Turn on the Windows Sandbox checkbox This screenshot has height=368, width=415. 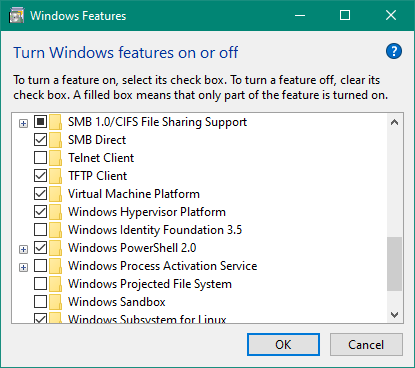click(40, 302)
